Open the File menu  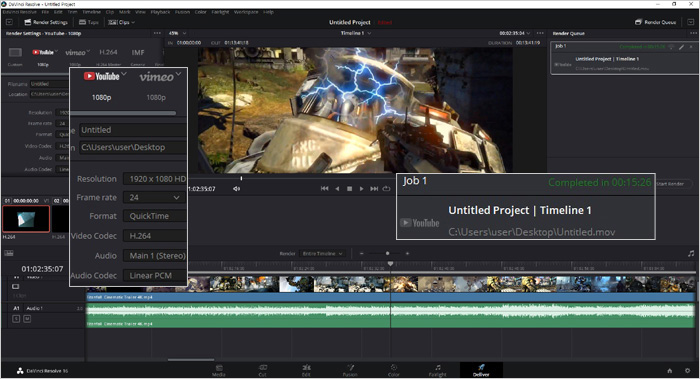coord(45,12)
